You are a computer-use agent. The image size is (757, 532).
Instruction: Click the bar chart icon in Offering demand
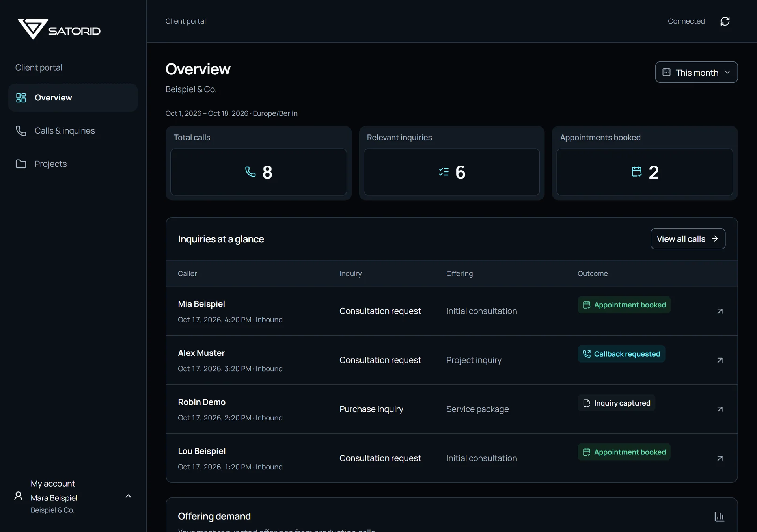click(719, 517)
